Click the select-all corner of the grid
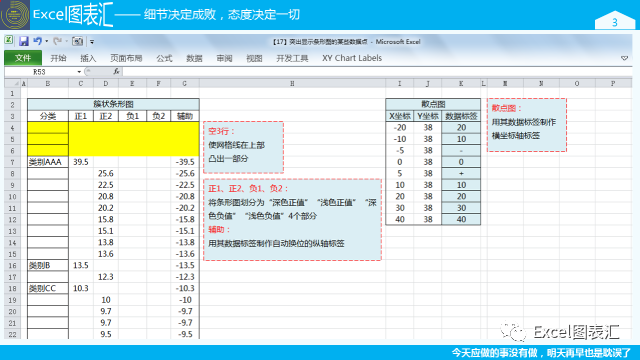Image resolution: width=640 pixels, height=360 pixels. tap(12, 83)
